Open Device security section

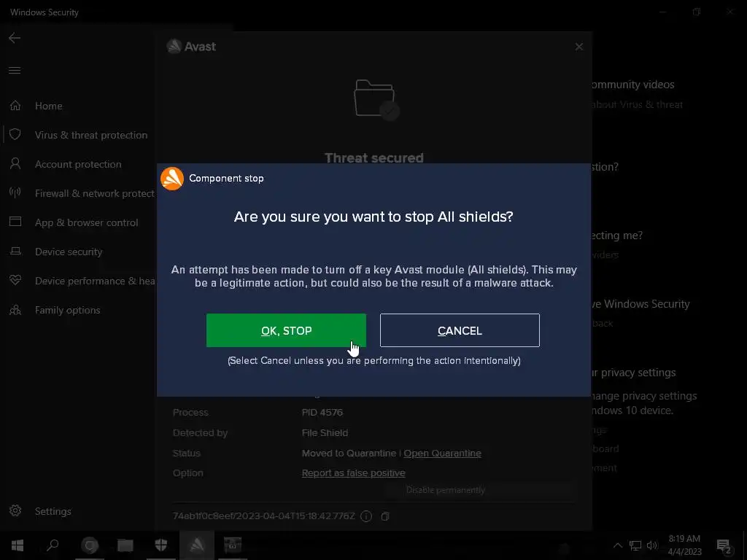click(x=69, y=252)
